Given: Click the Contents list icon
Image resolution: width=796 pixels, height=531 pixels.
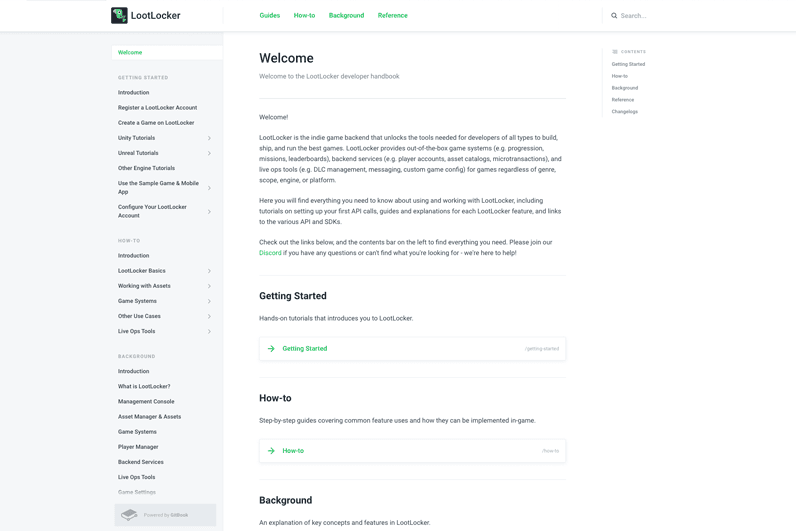Looking at the screenshot, I should [x=615, y=52].
